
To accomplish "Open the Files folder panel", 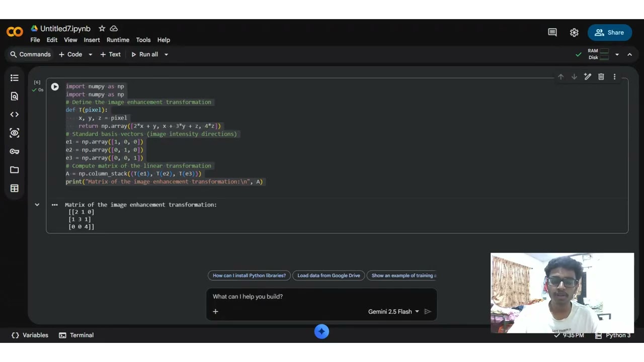I will (15, 170).
